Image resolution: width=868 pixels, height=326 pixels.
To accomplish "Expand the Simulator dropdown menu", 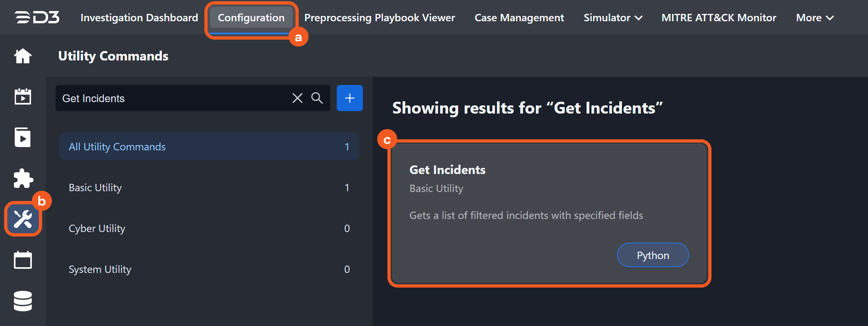I will [613, 18].
